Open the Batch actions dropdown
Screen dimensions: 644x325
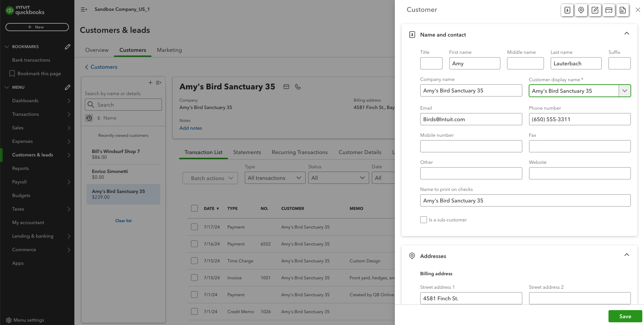click(x=210, y=178)
